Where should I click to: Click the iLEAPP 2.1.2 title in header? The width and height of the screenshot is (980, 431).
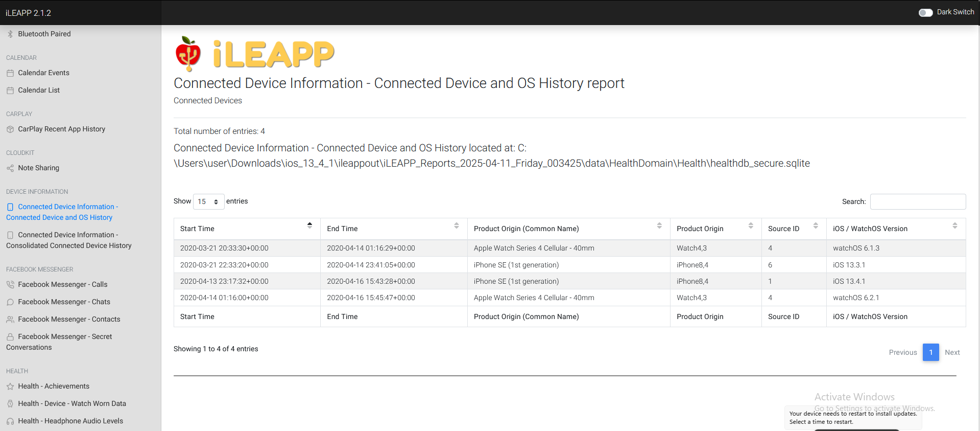point(29,13)
